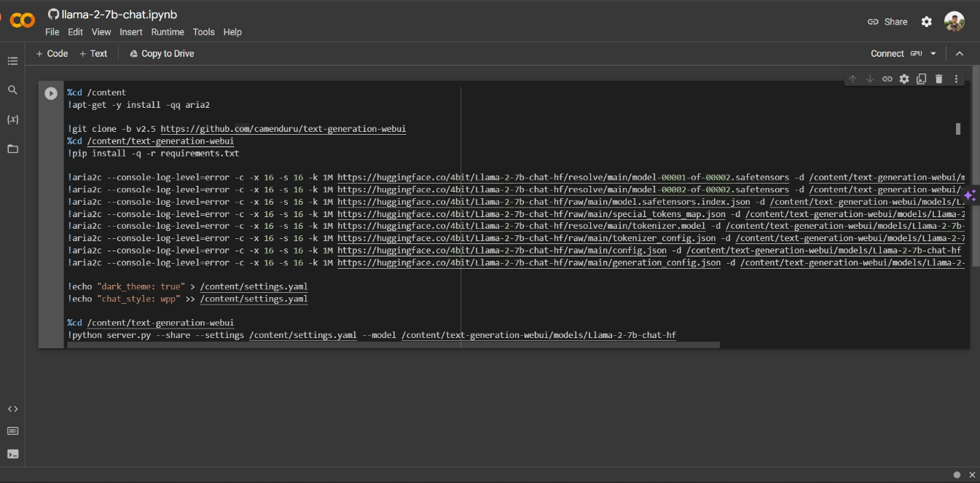
Task: Open the Files browser in the sidebar
Action: pyautogui.click(x=12, y=147)
